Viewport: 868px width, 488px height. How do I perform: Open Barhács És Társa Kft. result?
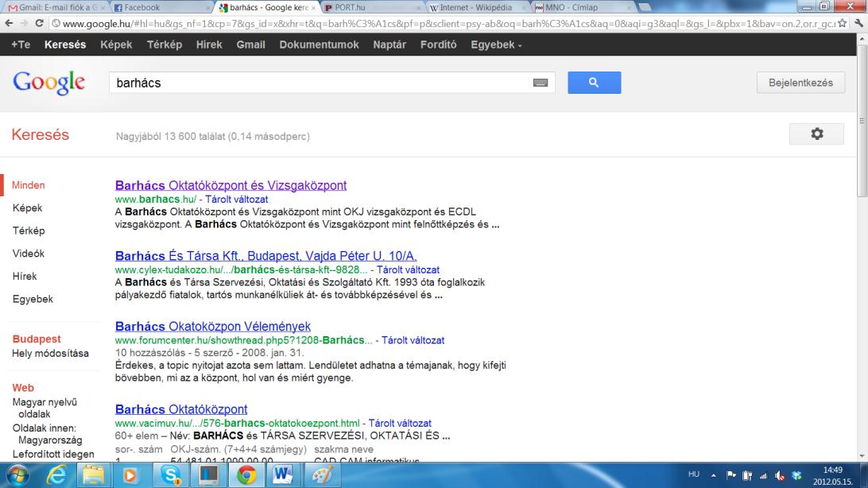[266, 256]
